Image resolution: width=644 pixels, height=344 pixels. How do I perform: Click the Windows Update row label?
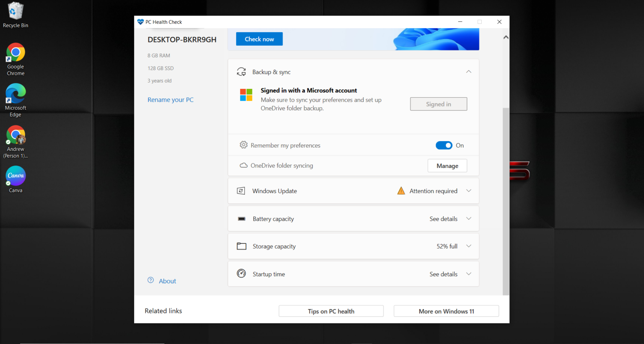275,191
